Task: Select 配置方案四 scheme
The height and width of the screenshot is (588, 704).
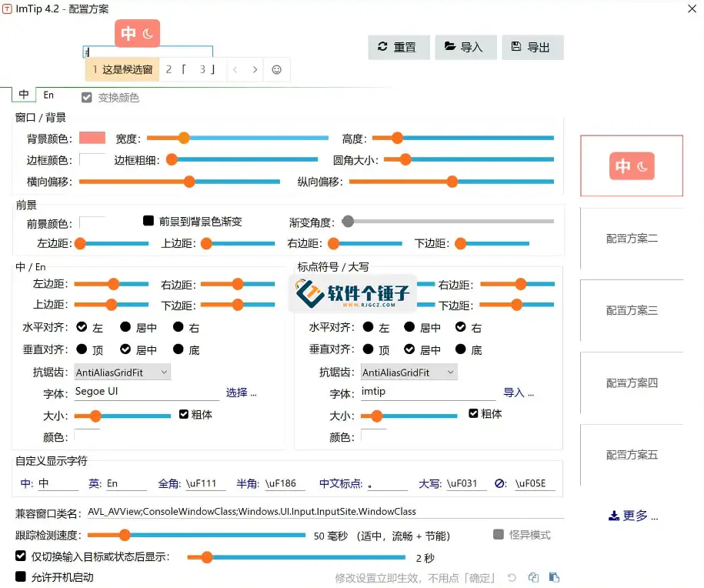Action: [x=632, y=383]
